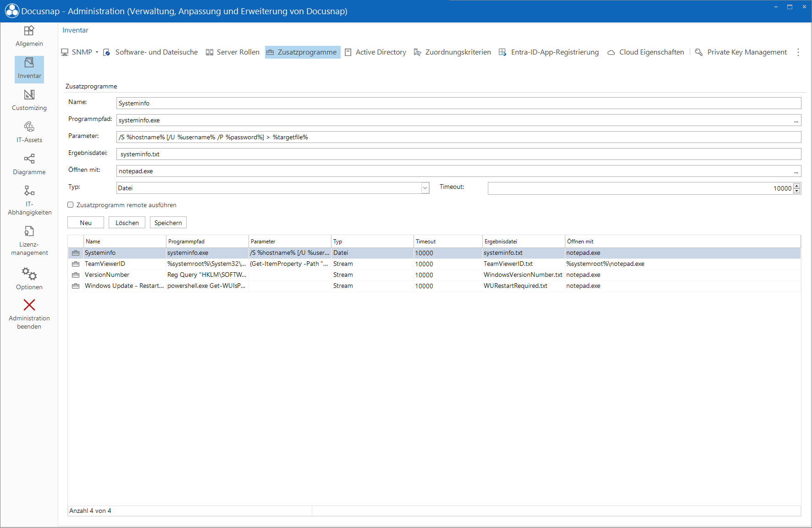Click the TeamViewerID row briefcase icon
Screen dimensions: 812x528
point(76,264)
